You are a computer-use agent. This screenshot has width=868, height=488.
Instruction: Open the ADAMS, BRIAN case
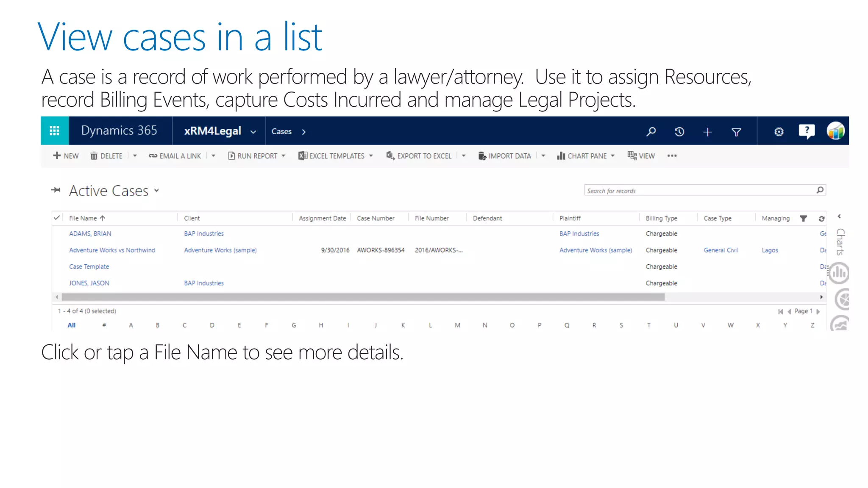tap(90, 234)
